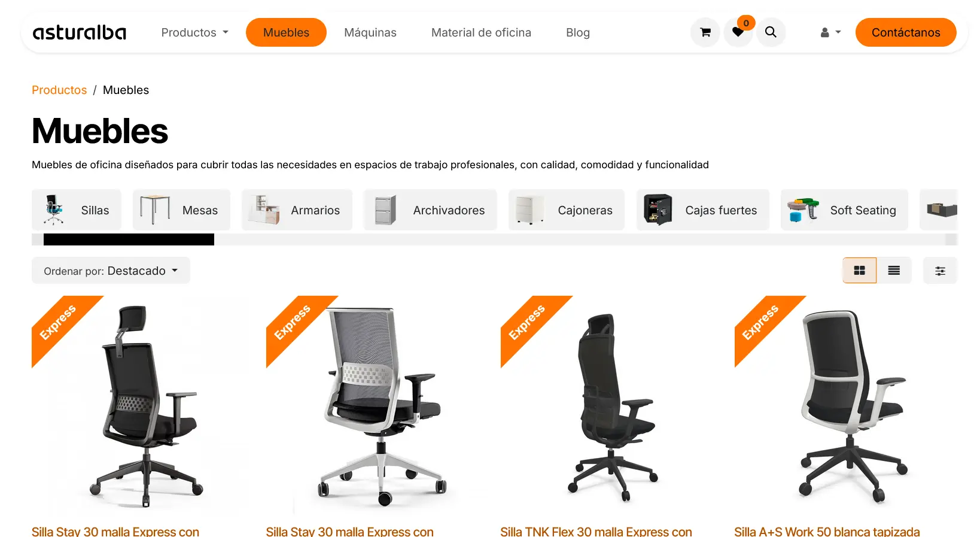Open the user account dropdown
The height and width of the screenshot is (537, 980).
[830, 32]
